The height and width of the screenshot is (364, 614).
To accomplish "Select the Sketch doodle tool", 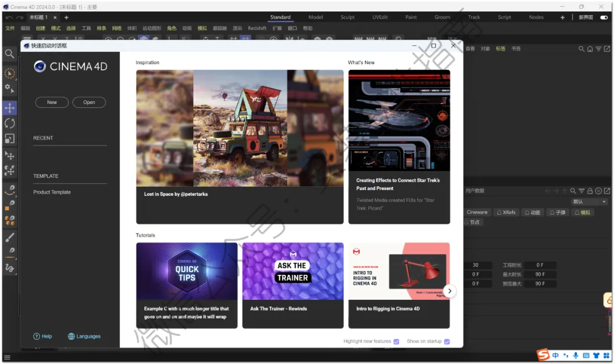I will pos(10,268).
